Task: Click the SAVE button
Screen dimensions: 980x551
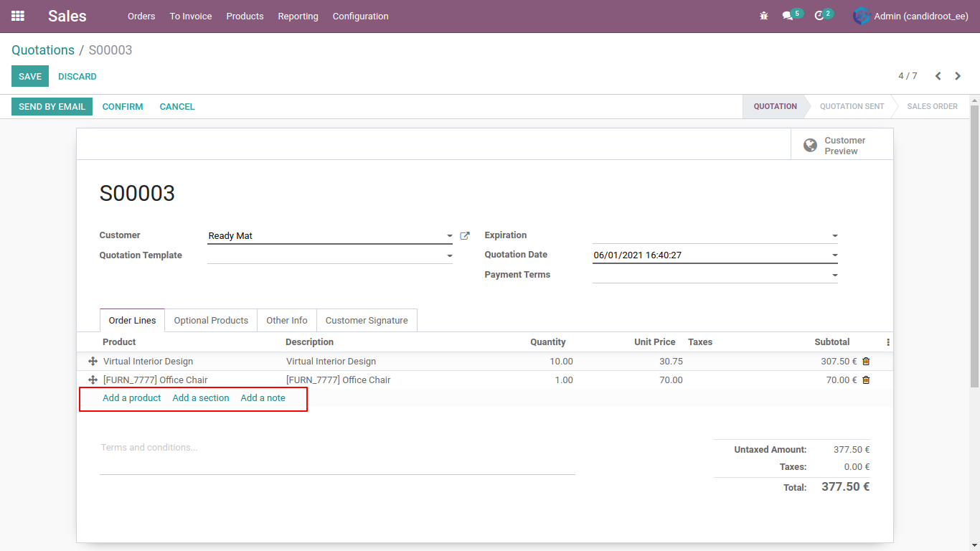Action: (30, 76)
